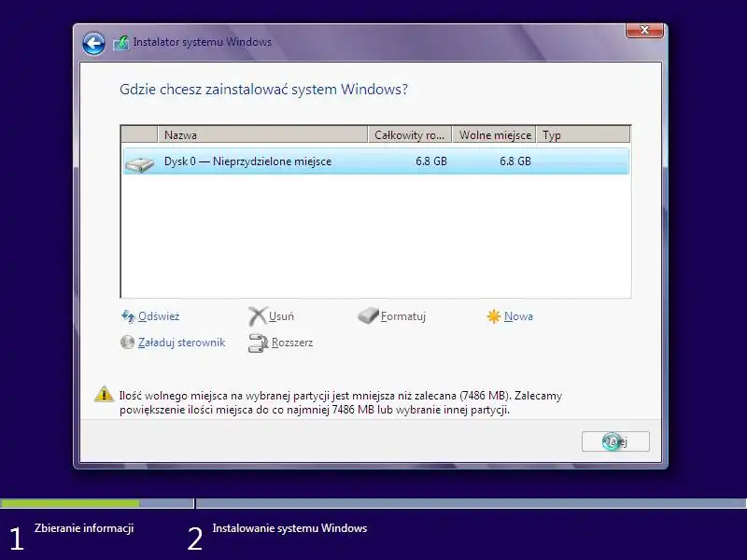This screenshot has width=747, height=560.
Task: Click the Windows installer icon in title bar
Action: tap(121, 43)
